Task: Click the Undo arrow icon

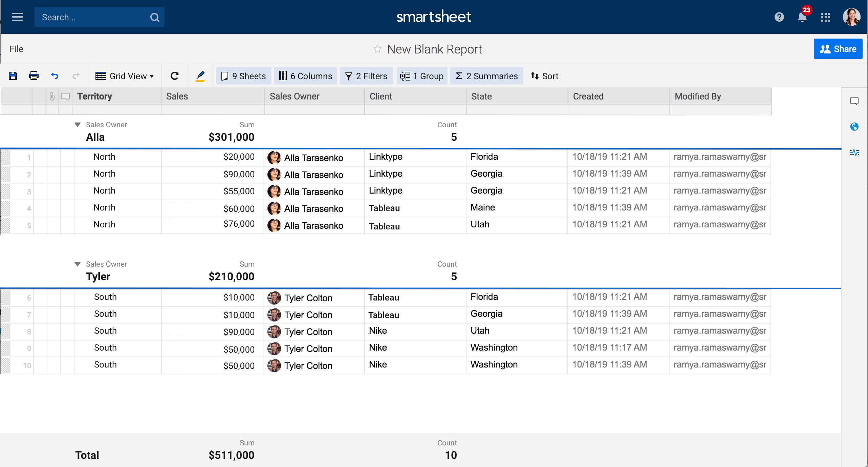Action: tap(55, 76)
